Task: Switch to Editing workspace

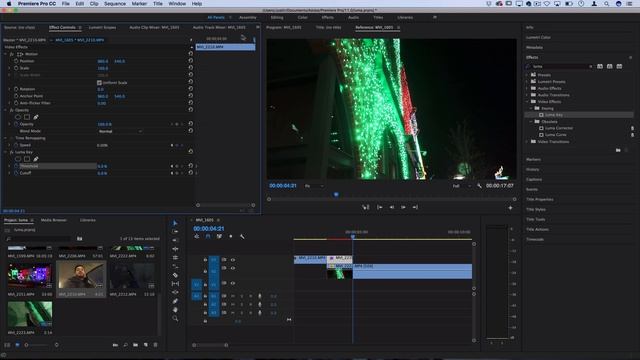Action: click(277, 18)
